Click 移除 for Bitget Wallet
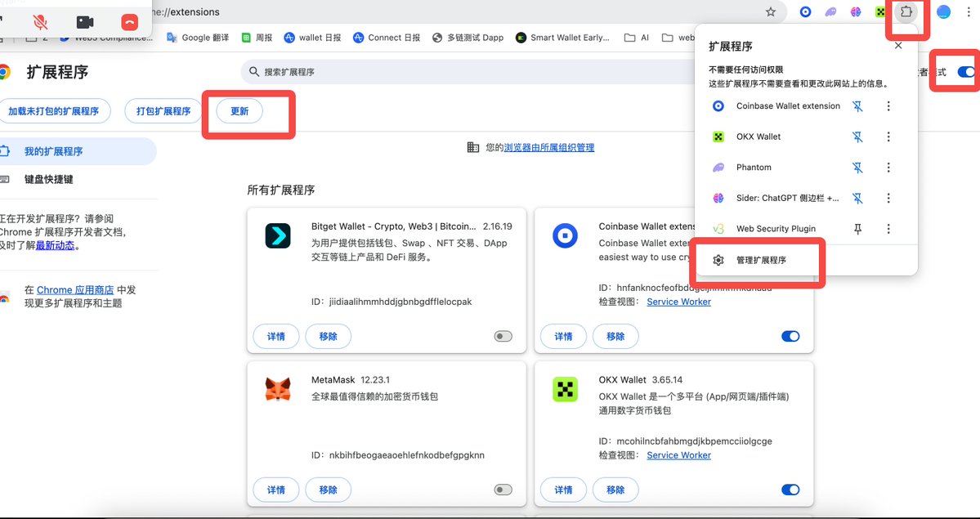The height and width of the screenshot is (519, 980). (328, 337)
